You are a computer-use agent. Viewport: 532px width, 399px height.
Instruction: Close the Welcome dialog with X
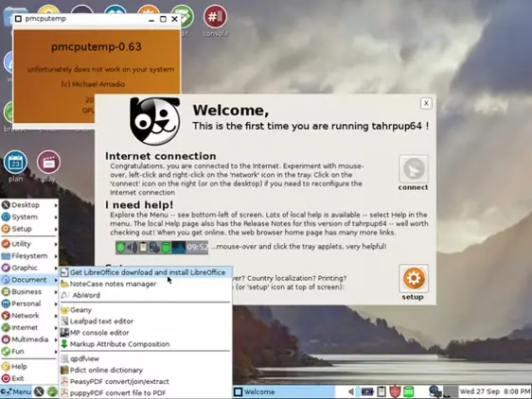point(426,103)
